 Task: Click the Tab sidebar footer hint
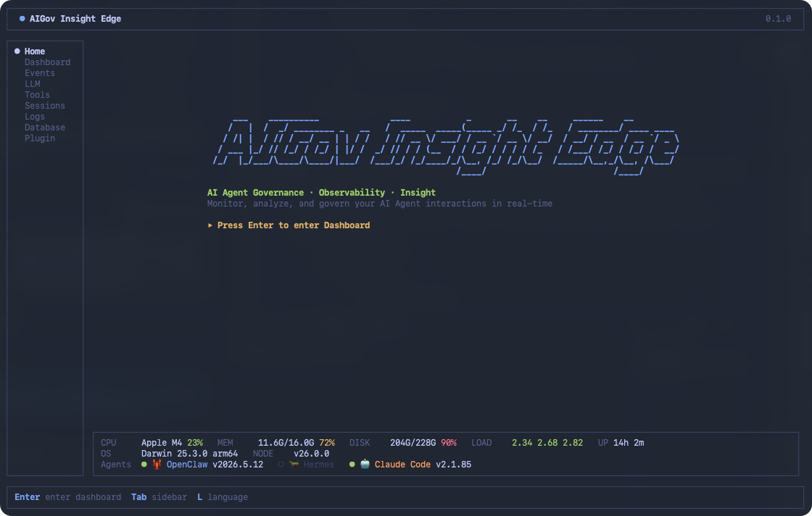pyautogui.click(x=159, y=497)
